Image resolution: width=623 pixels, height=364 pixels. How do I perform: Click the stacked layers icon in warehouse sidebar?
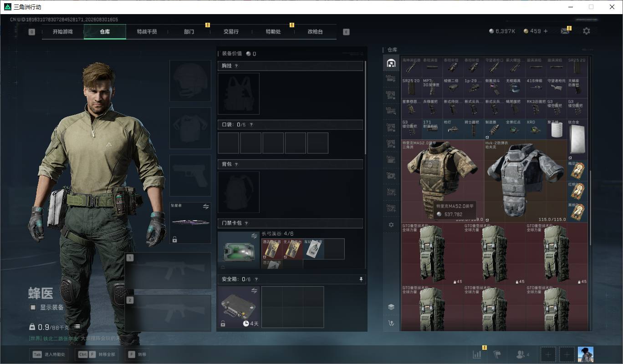[x=391, y=307]
